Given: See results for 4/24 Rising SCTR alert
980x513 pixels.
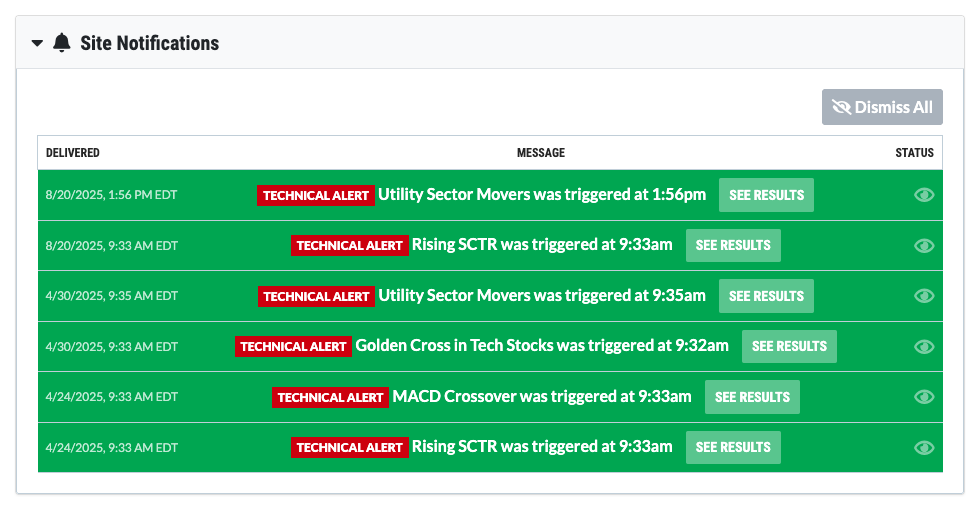Looking at the screenshot, I should click(733, 447).
